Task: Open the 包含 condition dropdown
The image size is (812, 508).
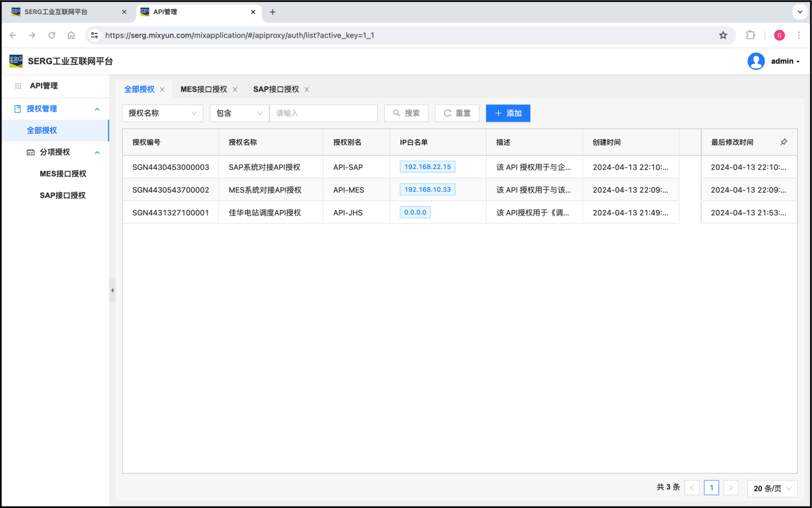Action: 240,113
